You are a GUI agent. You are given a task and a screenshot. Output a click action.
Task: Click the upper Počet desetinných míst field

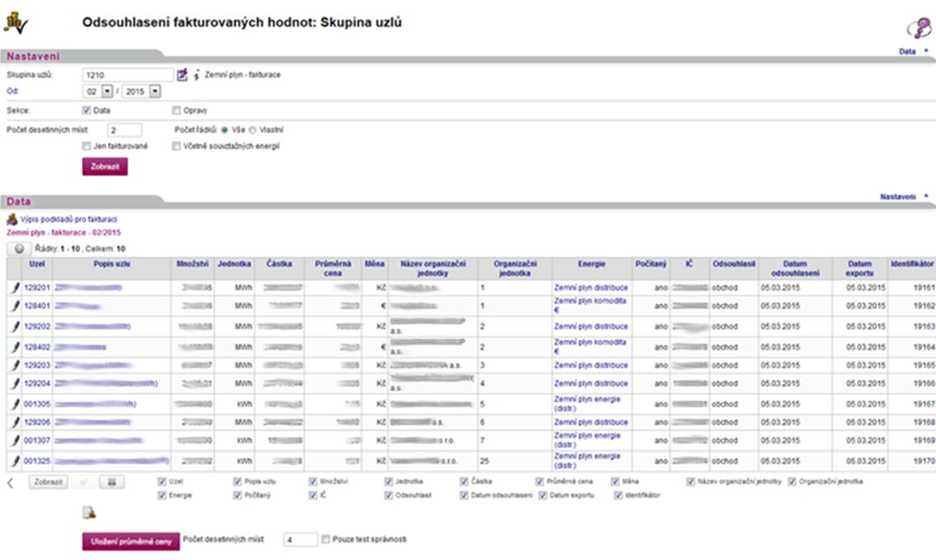click(124, 130)
